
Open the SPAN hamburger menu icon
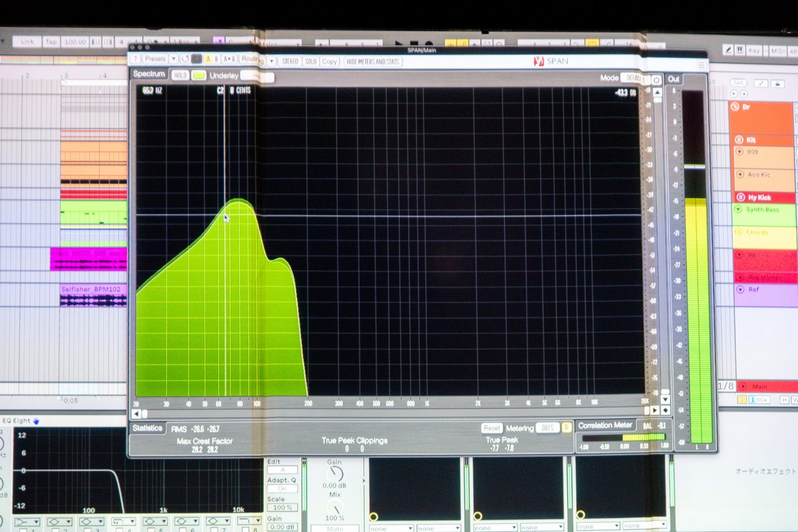point(701,65)
